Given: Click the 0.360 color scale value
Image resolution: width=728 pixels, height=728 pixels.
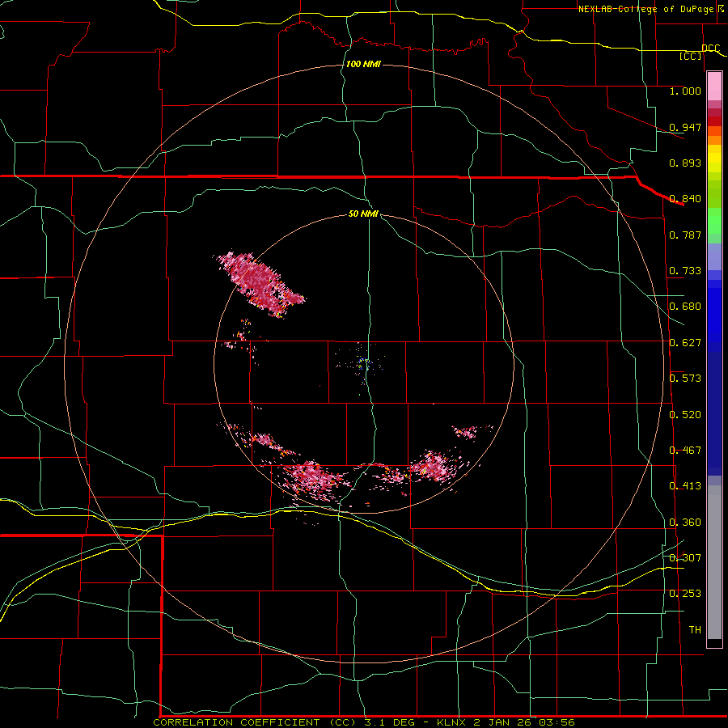Looking at the screenshot, I should tap(685, 523).
